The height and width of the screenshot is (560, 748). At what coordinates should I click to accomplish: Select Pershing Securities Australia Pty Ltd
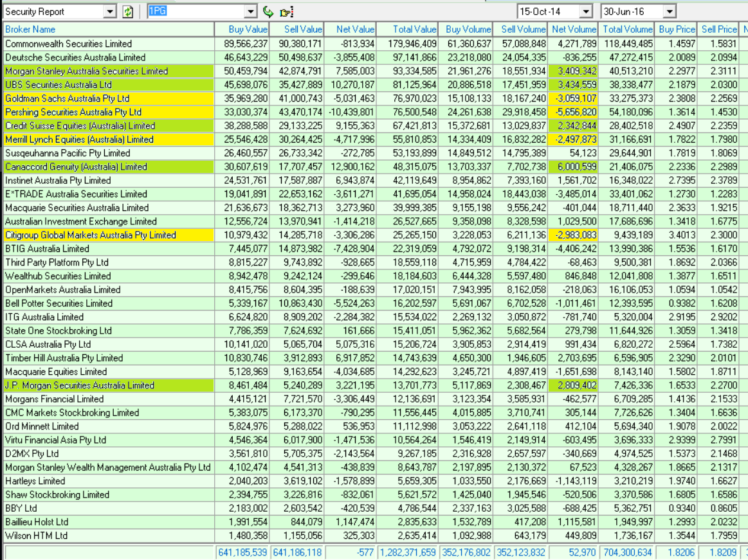point(108,112)
